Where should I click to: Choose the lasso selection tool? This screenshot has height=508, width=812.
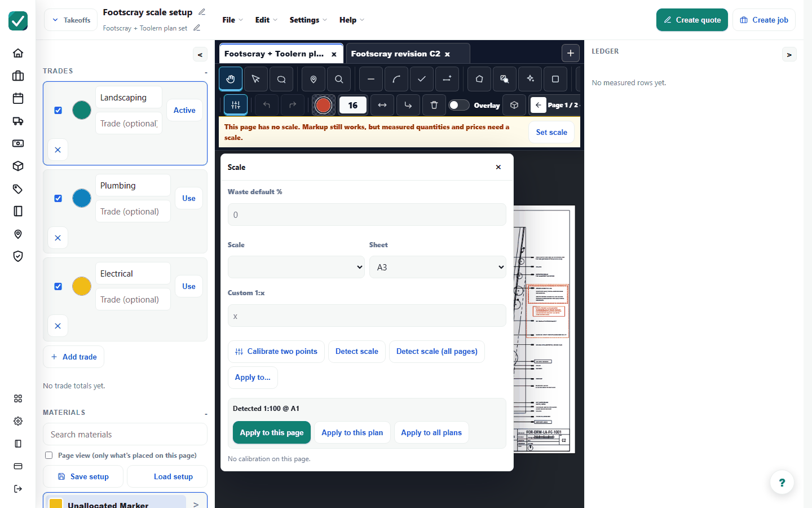click(x=281, y=79)
